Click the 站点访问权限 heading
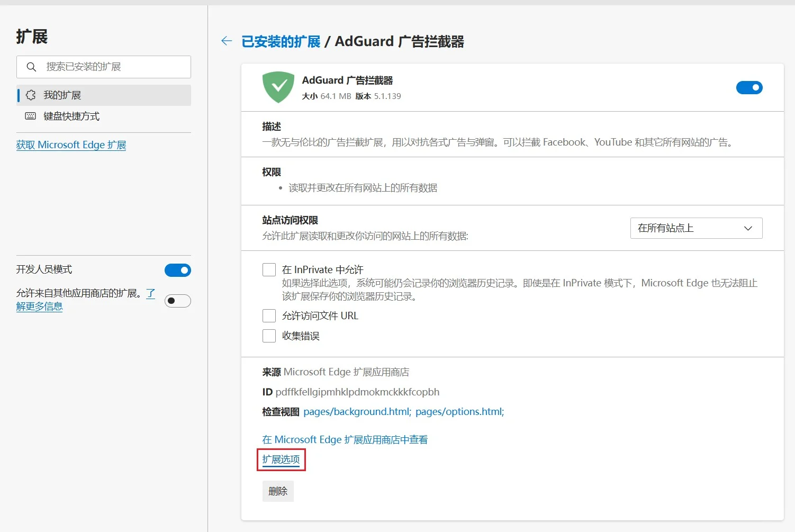The image size is (795, 532). click(290, 220)
